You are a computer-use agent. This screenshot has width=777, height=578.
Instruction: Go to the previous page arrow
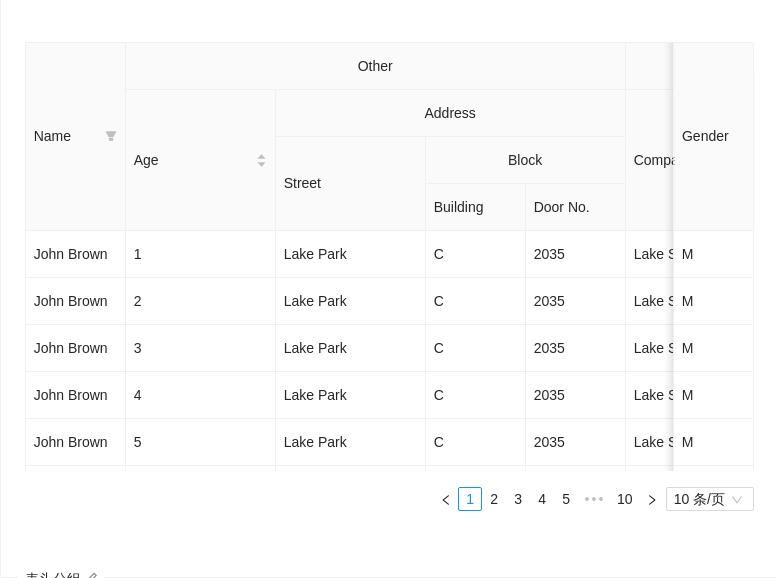(446, 500)
